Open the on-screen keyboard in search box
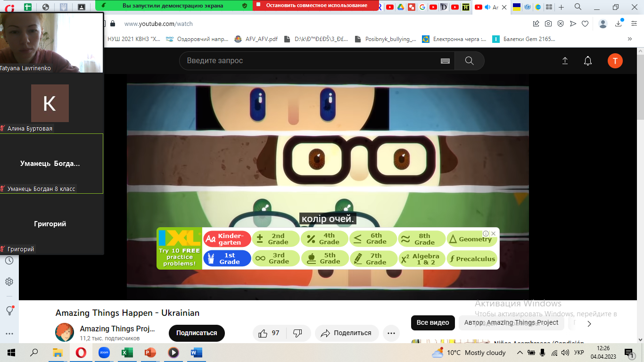Viewport: 644px width, 362px height. pos(445,61)
